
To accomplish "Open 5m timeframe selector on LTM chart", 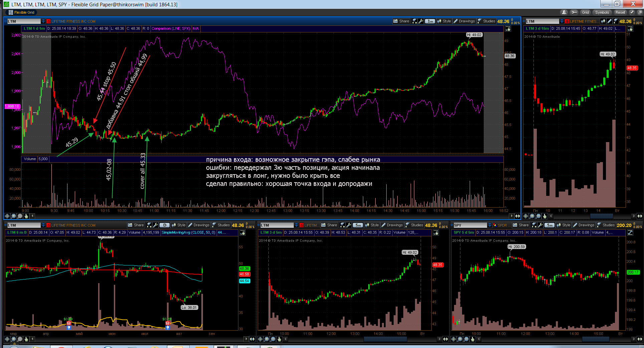I will 358,225.
